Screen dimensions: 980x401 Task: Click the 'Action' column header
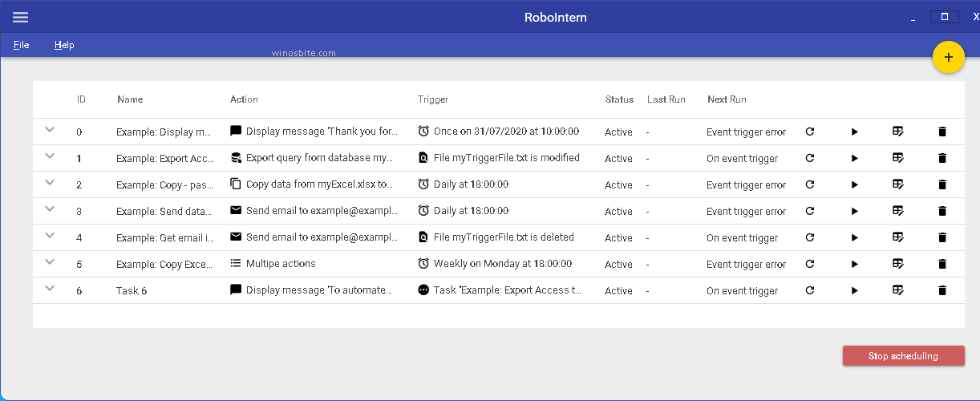(244, 99)
